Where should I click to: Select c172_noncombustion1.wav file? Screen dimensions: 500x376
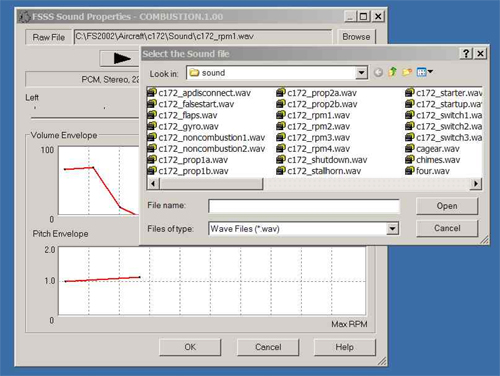[x=206, y=137]
